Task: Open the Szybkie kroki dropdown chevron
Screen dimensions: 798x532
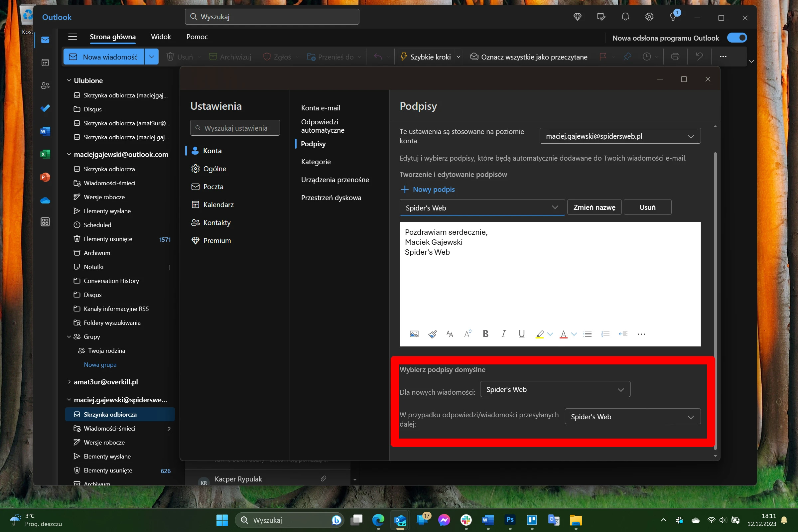Action: (x=459, y=57)
